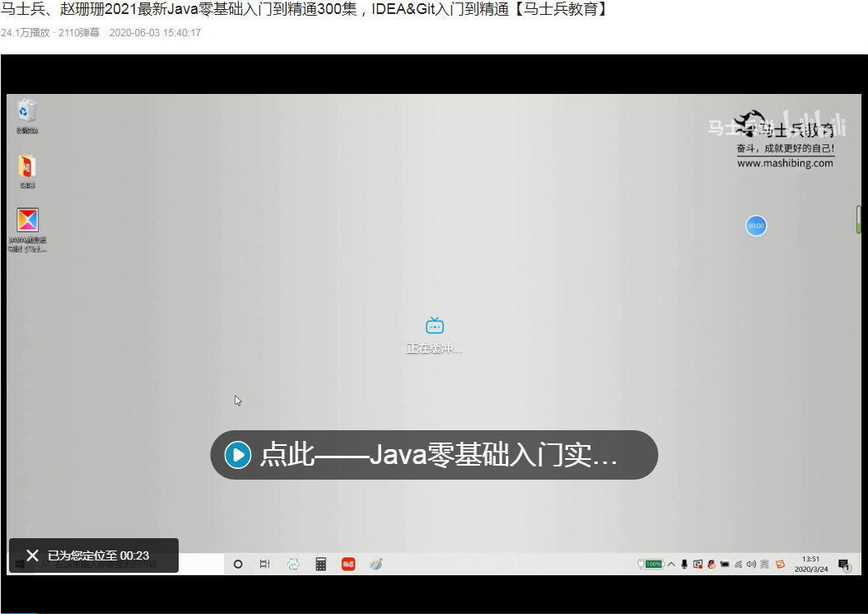Click the microphone tray icon
Image resolution: width=868 pixels, height=614 pixels.
(x=684, y=564)
